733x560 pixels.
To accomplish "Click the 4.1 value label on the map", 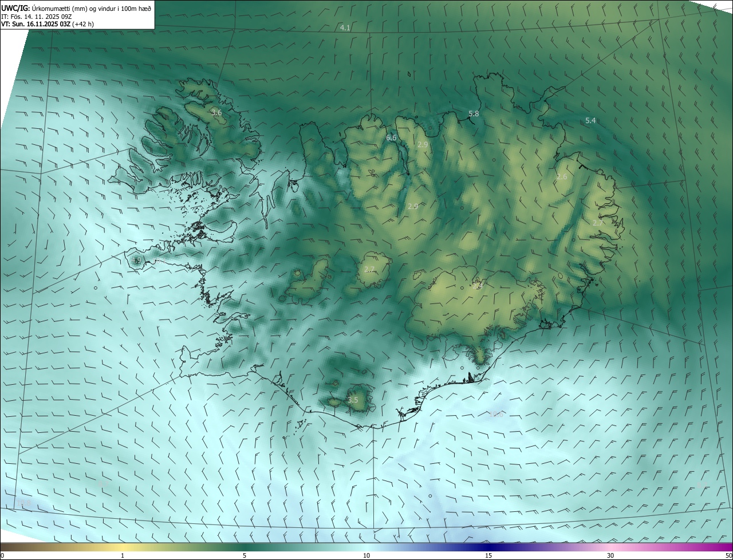I will (x=345, y=27).
